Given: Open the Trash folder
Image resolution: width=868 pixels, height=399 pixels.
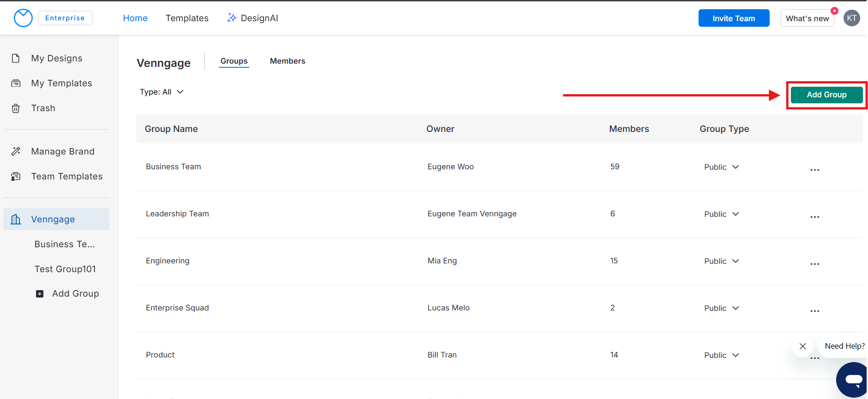Looking at the screenshot, I should click(x=43, y=108).
